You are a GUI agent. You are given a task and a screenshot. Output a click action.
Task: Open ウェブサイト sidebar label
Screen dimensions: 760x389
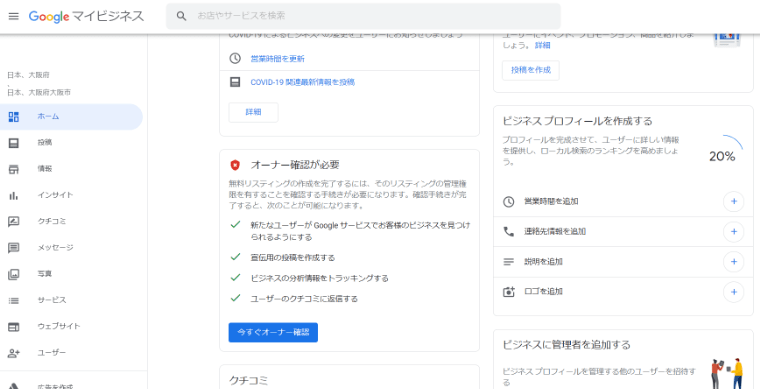pos(59,326)
